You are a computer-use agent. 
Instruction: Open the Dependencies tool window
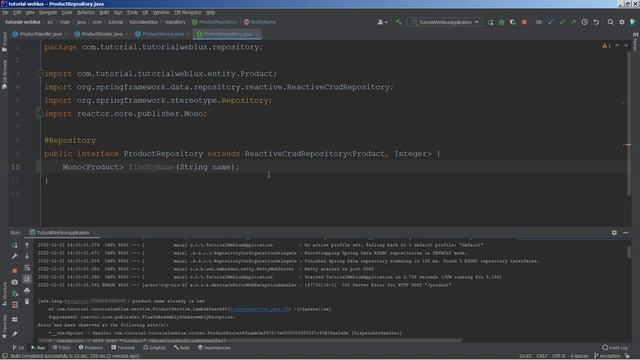[215, 348]
